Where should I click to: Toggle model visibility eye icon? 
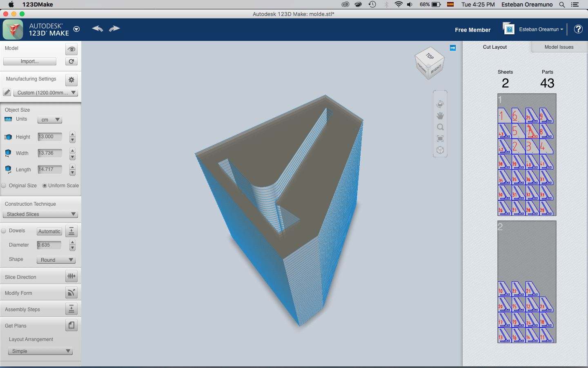(x=71, y=49)
